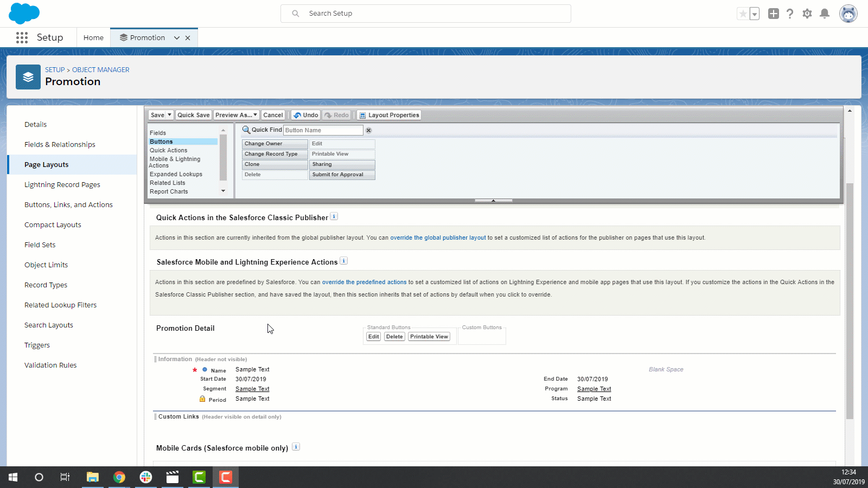Screen dimensions: 868x488
Task: Switch to the Home tab
Action: pyautogui.click(x=93, y=38)
